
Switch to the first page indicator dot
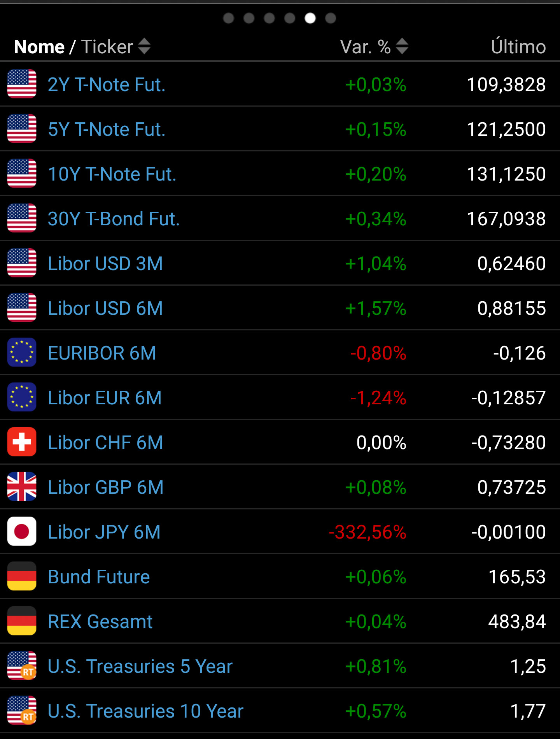click(x=229, y=18)
